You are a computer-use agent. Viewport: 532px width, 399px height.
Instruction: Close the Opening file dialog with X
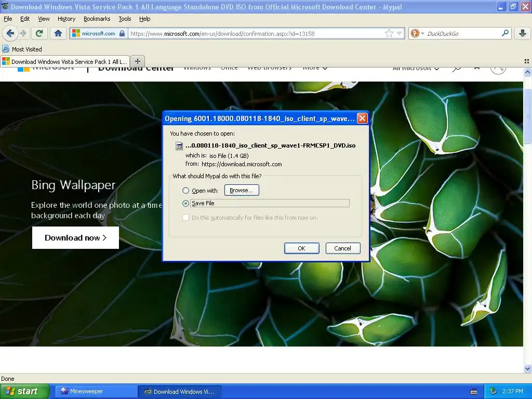coord(362,118)
